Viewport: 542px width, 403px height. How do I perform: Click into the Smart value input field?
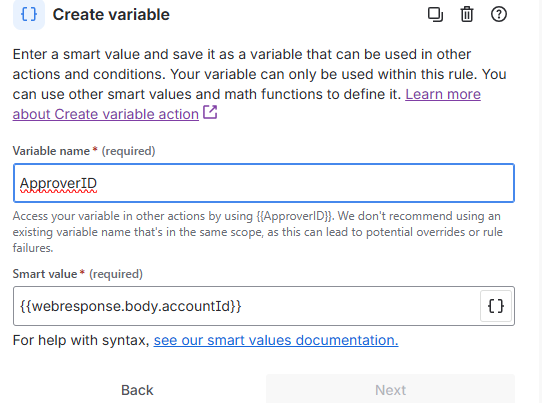246,306
